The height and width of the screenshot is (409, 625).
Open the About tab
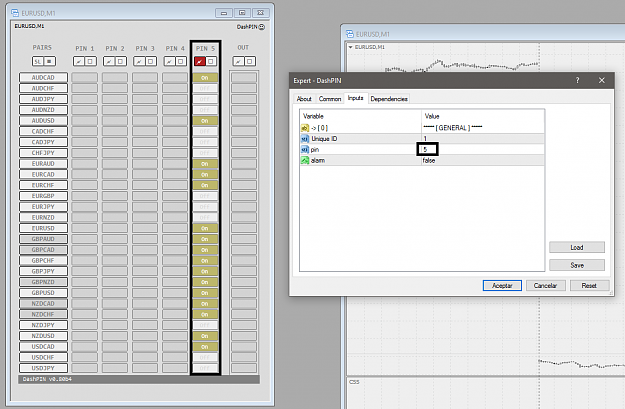[x=304, y=99]
